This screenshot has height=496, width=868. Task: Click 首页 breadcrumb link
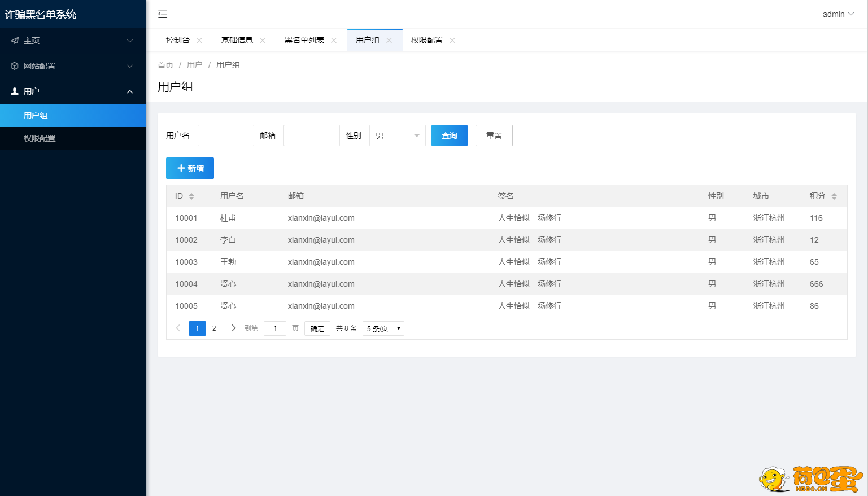pyautogui.click(x=165, y=65)
